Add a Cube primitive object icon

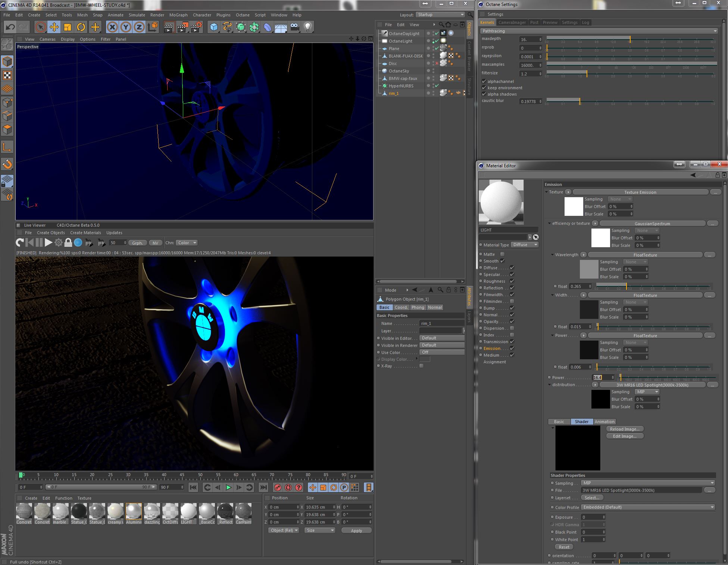pos(214,27)
